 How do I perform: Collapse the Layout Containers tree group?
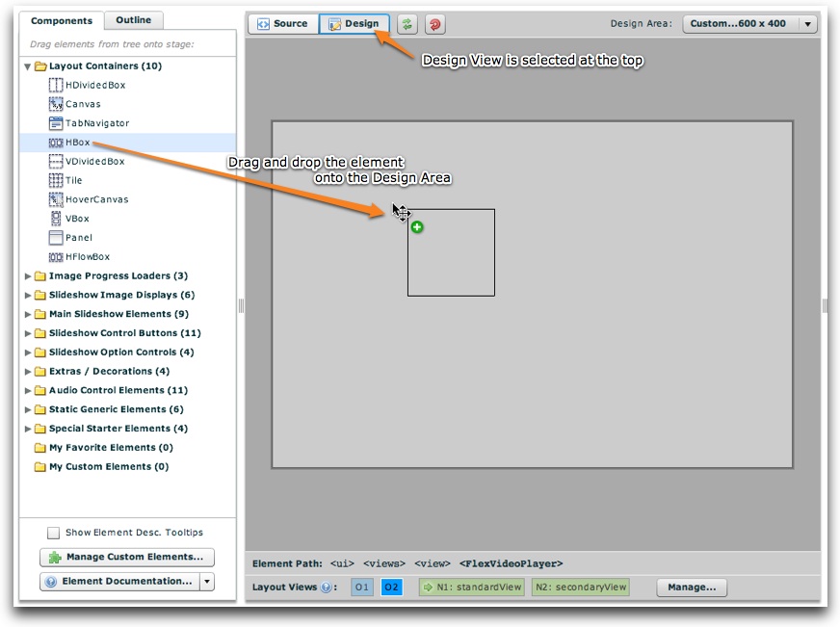pos(27,66)
